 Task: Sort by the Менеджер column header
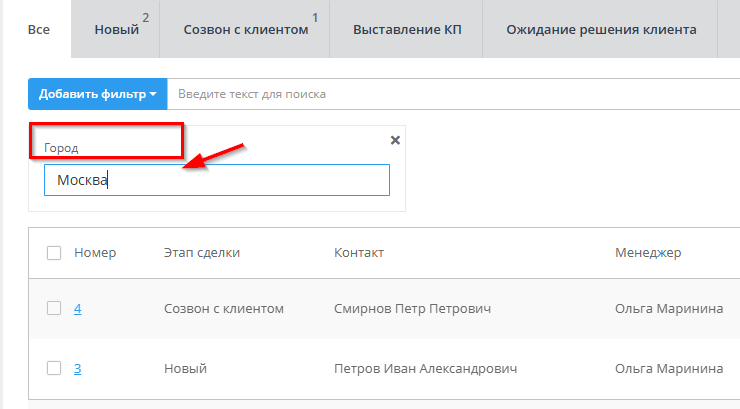click(x=647, y=253)
